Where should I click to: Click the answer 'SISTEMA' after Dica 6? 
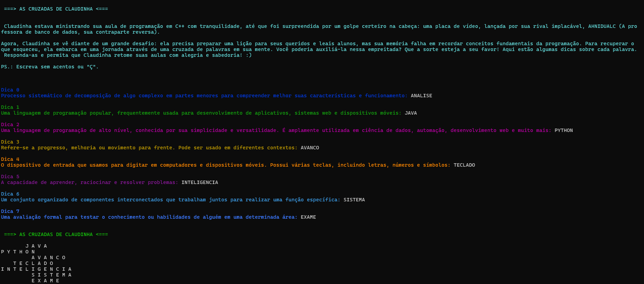[354, 200]
